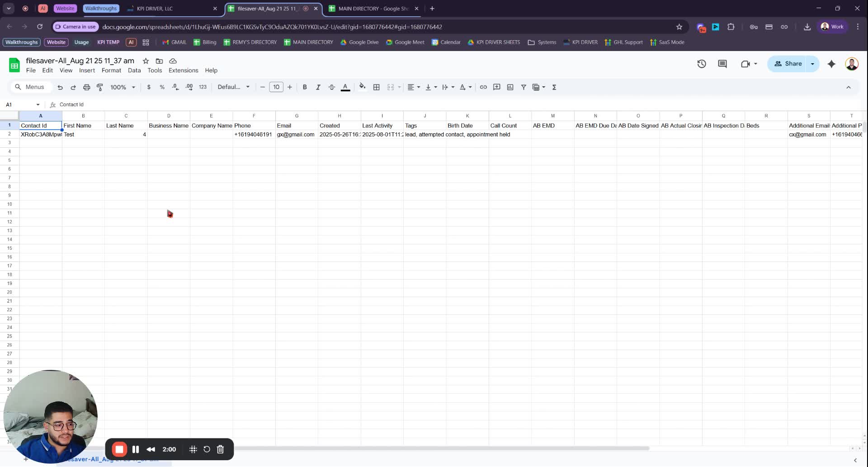
Task: Insert a comment from the toolbar
Action: pyautogui.click(x=496, y=87)
